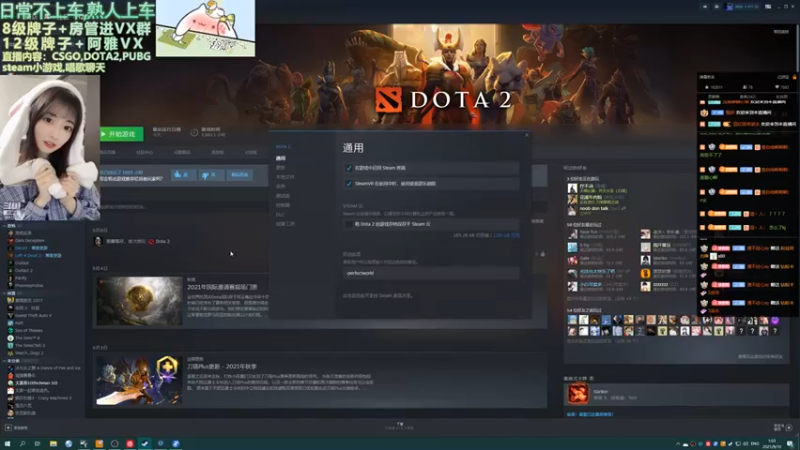Collapse the uncategorized library group

pos(4,361)
